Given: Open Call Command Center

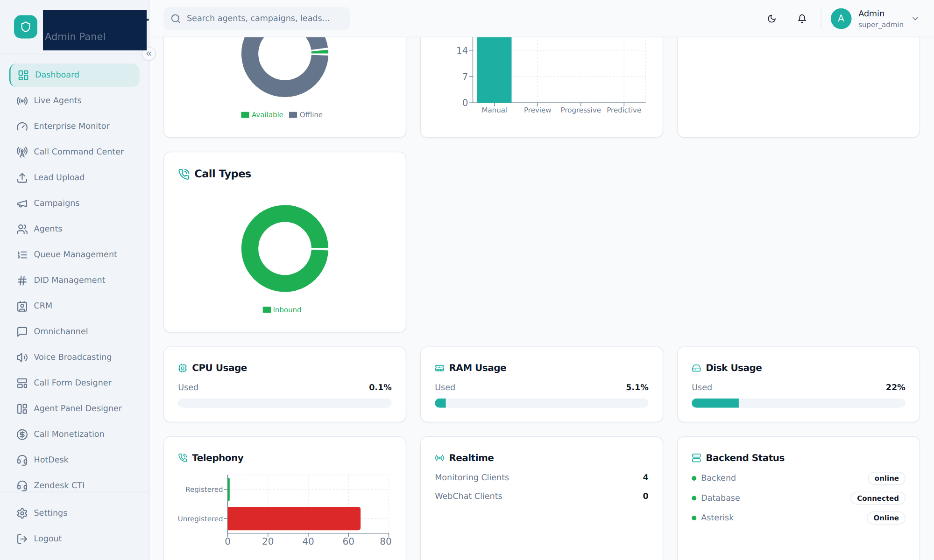Looking at the screenshot, I should click(x=74, y=152).
